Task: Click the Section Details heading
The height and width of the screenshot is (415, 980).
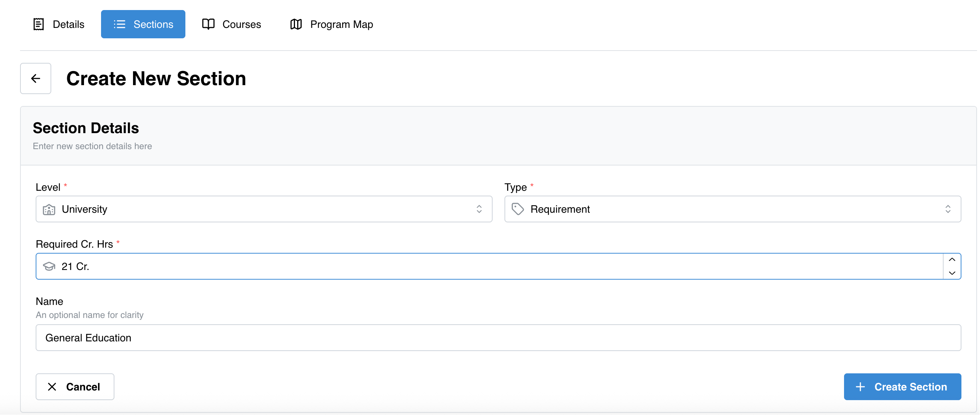Action: click(x=85, y=128)
